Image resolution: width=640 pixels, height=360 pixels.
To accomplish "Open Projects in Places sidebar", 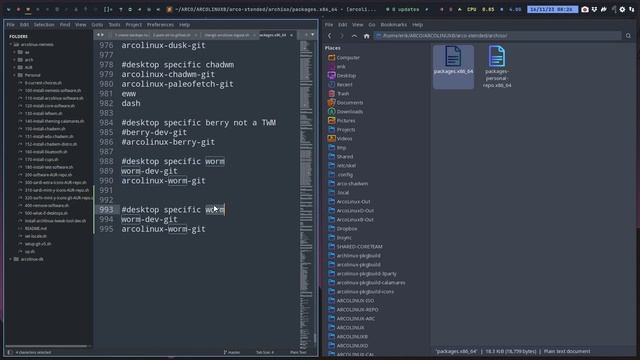I will pos(346,129).
